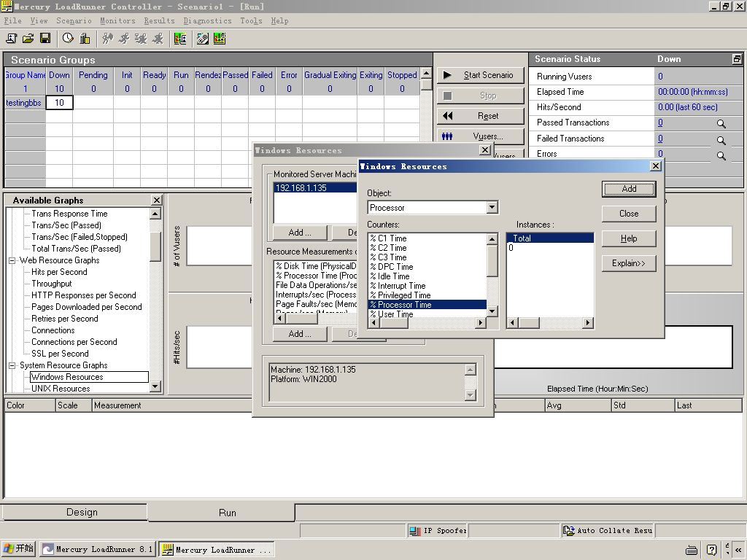This screenshot has height=560, width=747.
Task: Switch to Mercury LoadRunner 8.1 taskbar item
Action: (98, 550)
